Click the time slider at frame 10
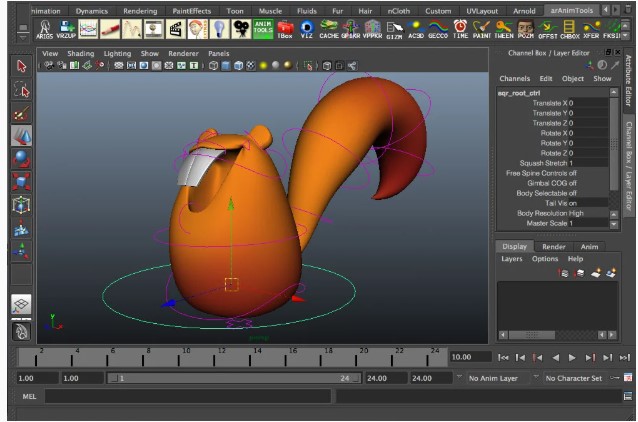This screenshot has width=638, height=422. pos(178,359)
